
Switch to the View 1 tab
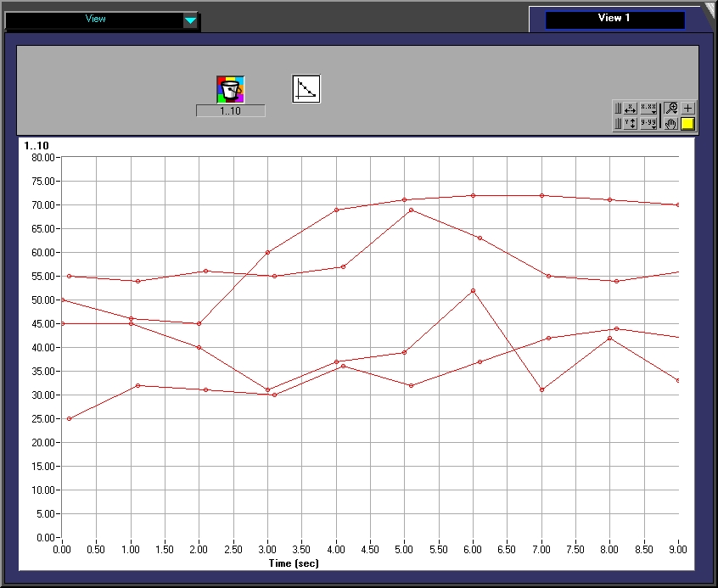click(x=614, y=19)
